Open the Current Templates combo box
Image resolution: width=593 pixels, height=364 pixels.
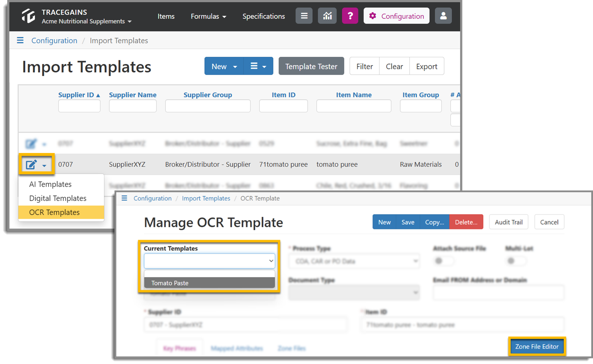pyautogui.click(x=209, y=261)
